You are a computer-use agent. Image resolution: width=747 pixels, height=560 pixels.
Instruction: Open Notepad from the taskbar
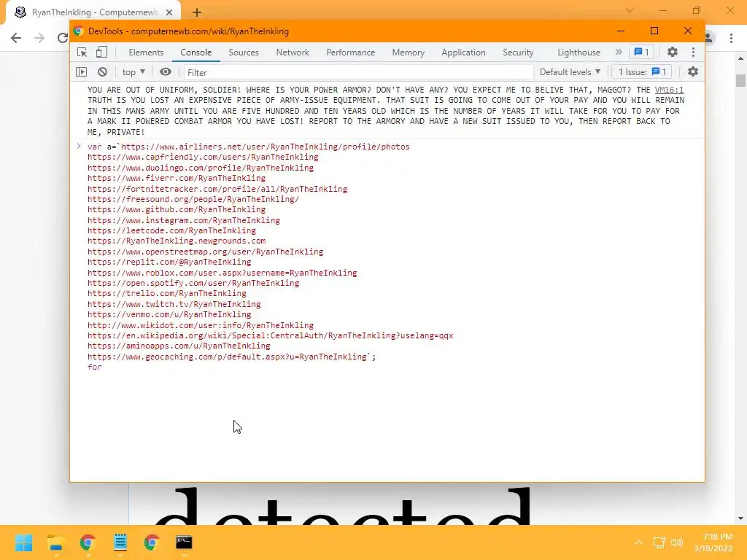[120, 542]
